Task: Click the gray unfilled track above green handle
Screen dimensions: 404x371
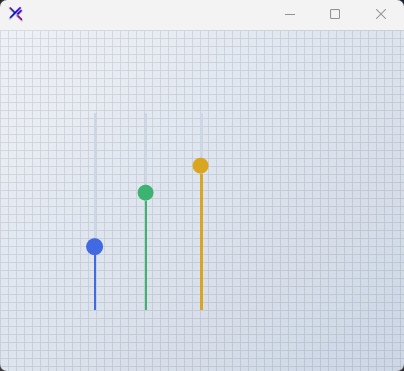Action: [146, 149]
